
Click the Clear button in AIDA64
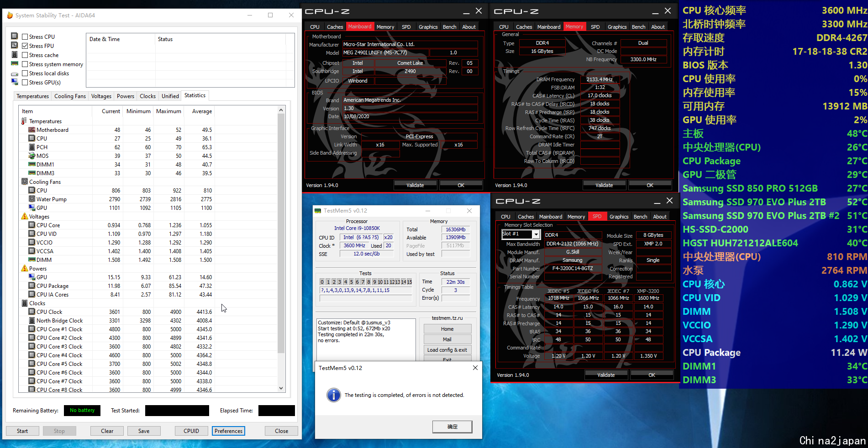[x=107, y=431]
